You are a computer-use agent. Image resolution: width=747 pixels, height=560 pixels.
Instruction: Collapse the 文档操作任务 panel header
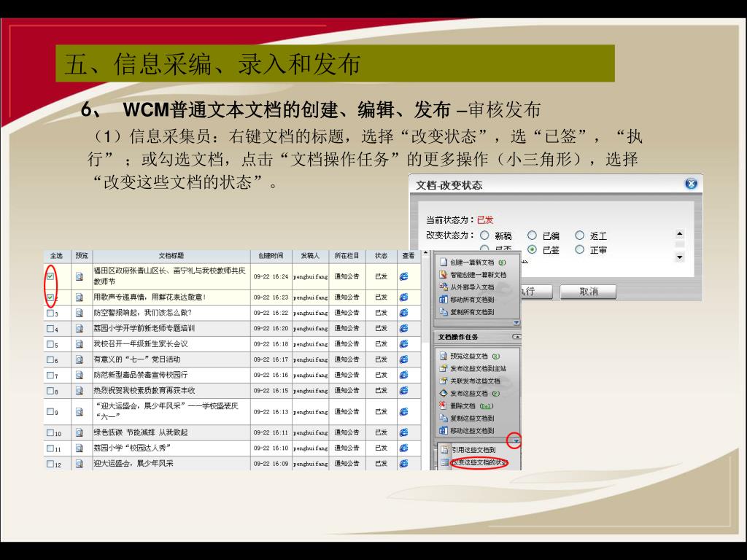click(516, 337)
